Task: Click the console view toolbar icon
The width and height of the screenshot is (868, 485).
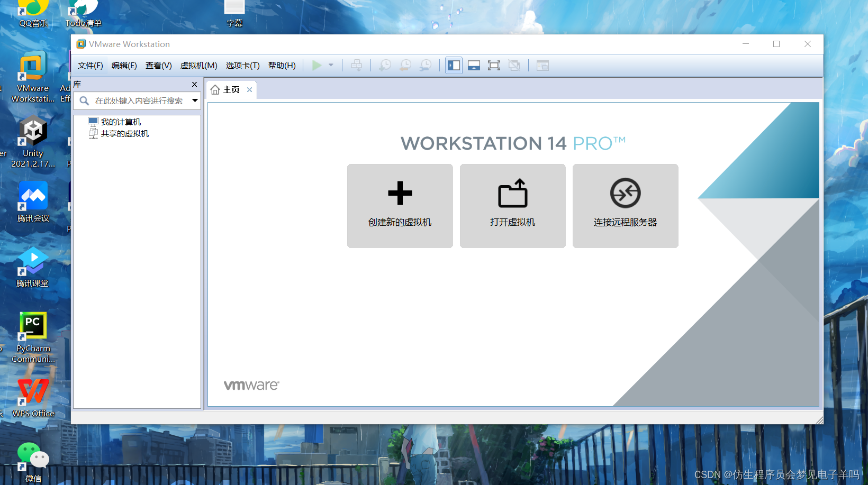Action: click(542, 66)
